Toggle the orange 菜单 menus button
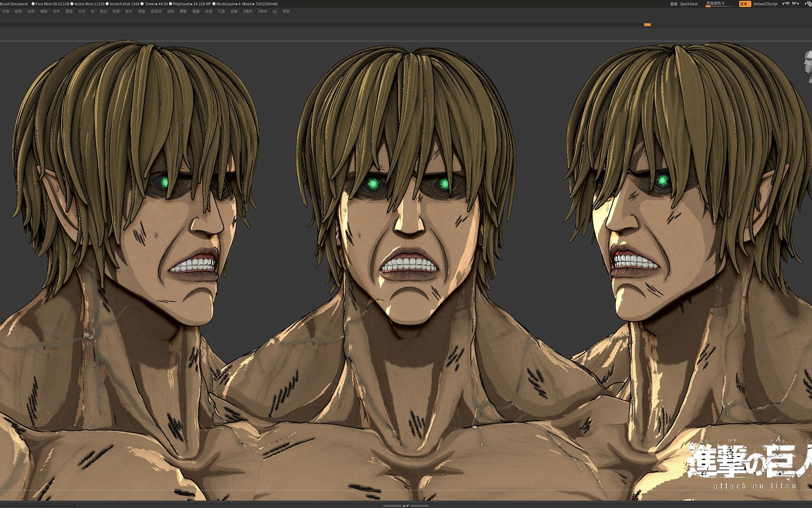The height and width of the screenshot is (508, 812). coord(745,4)
